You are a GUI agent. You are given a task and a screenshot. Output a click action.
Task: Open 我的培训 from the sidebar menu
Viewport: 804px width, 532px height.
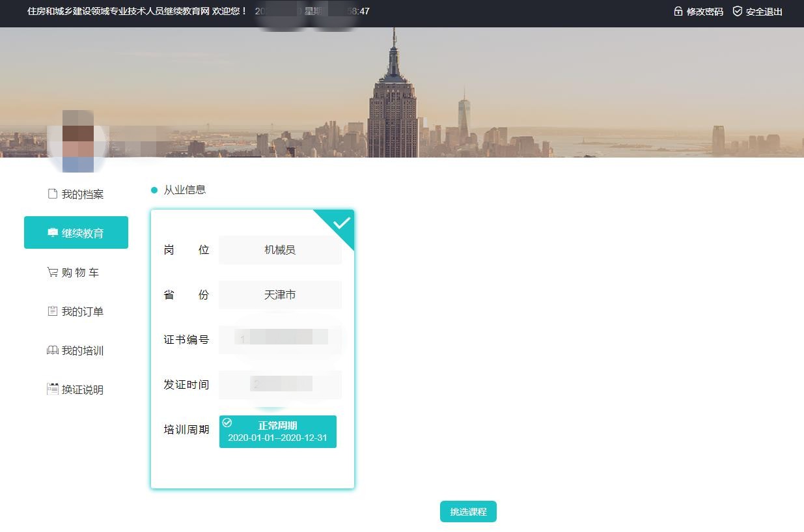point(76,350)
